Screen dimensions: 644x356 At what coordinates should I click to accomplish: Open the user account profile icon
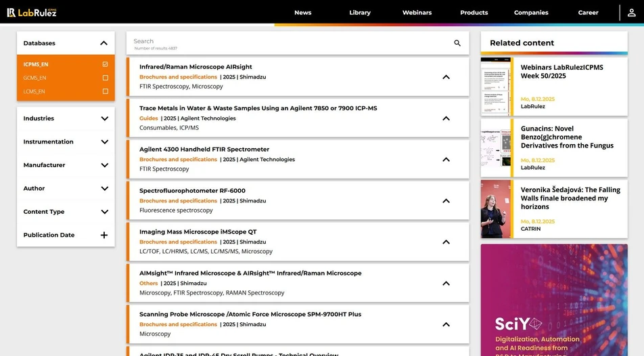630,12
